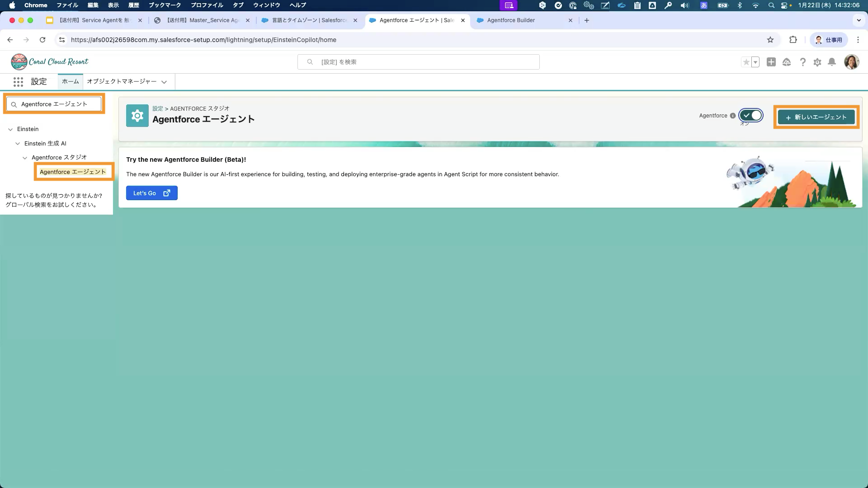Open the App Launcher grid icon

[x=18, y=82]
